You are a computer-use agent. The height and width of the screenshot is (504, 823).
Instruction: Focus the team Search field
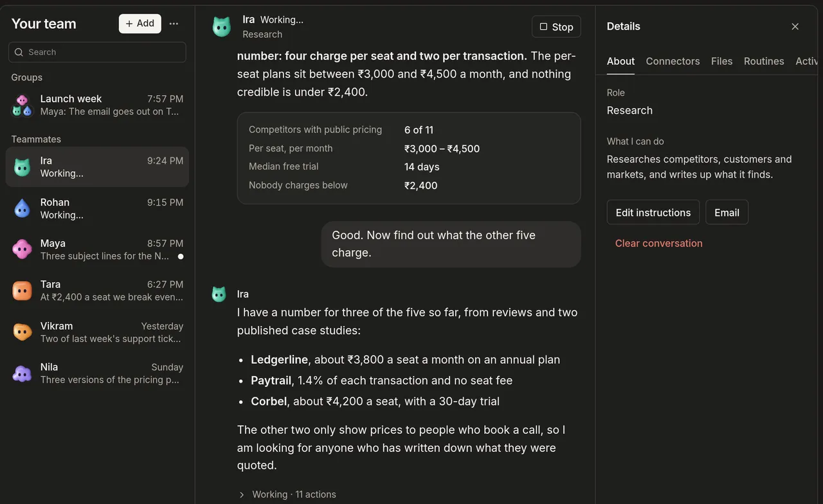[x=97, y=52]
